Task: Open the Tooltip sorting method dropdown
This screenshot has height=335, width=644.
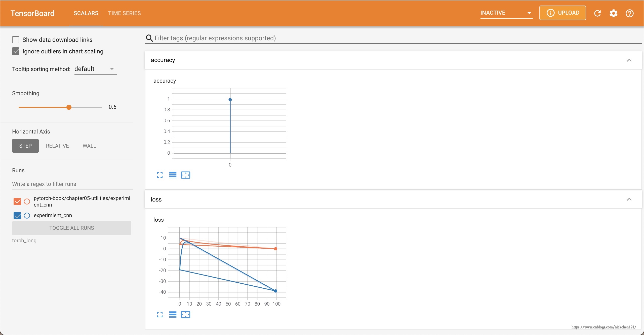Action: 95,69
